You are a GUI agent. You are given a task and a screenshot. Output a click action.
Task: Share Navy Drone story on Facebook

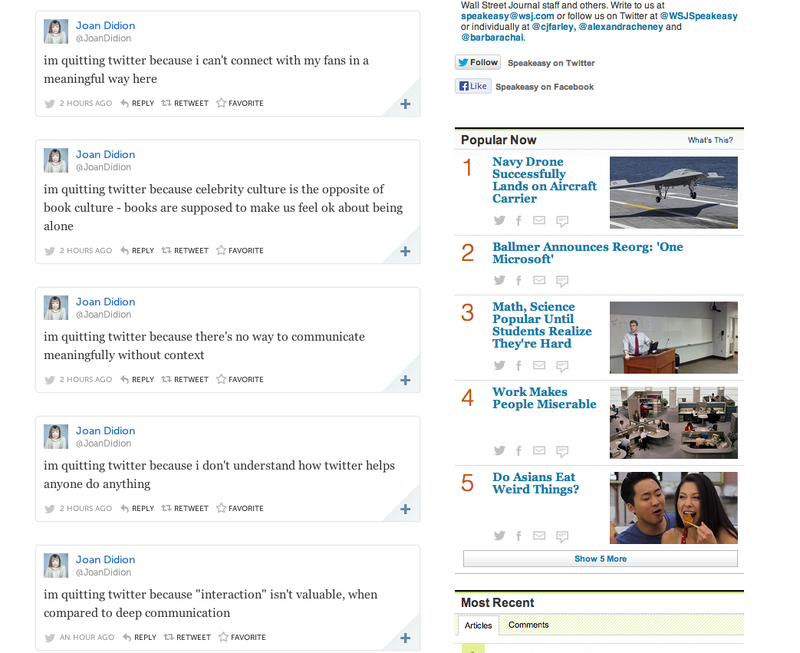tap(518, 220)
